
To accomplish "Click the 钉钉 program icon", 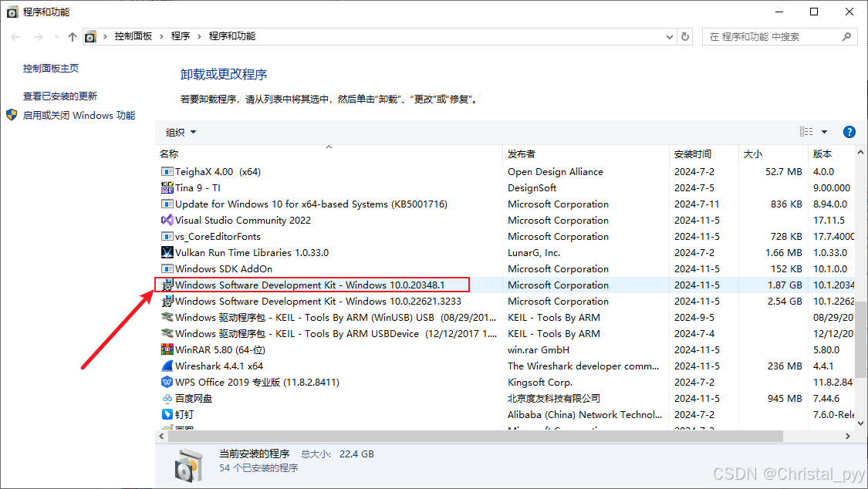I will point(167,415).
